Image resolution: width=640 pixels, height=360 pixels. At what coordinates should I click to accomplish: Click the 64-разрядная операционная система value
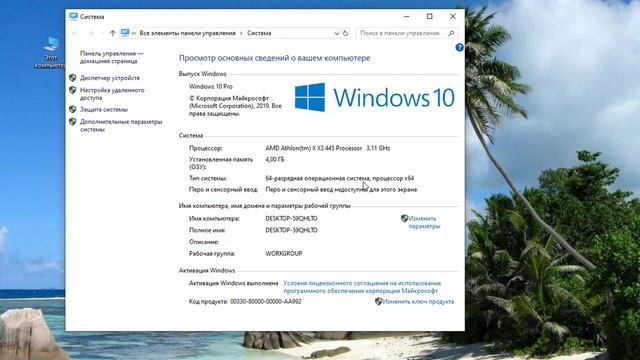(340, 178)
